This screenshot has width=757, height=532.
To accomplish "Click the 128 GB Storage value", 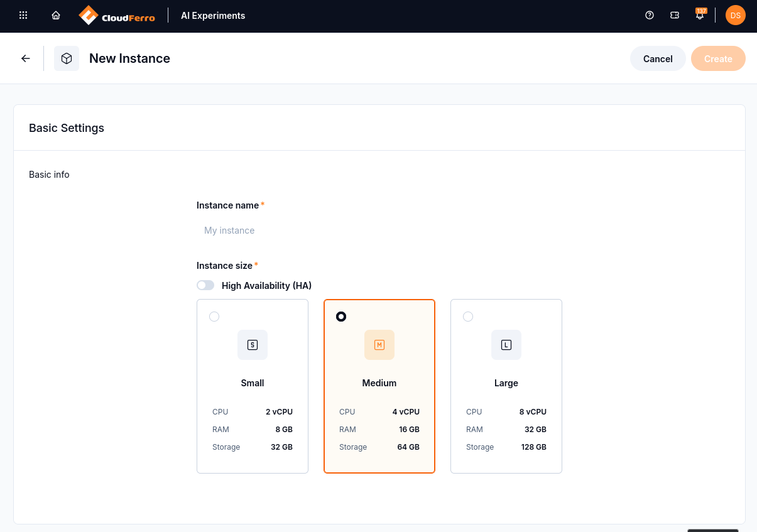I will 533,447.
